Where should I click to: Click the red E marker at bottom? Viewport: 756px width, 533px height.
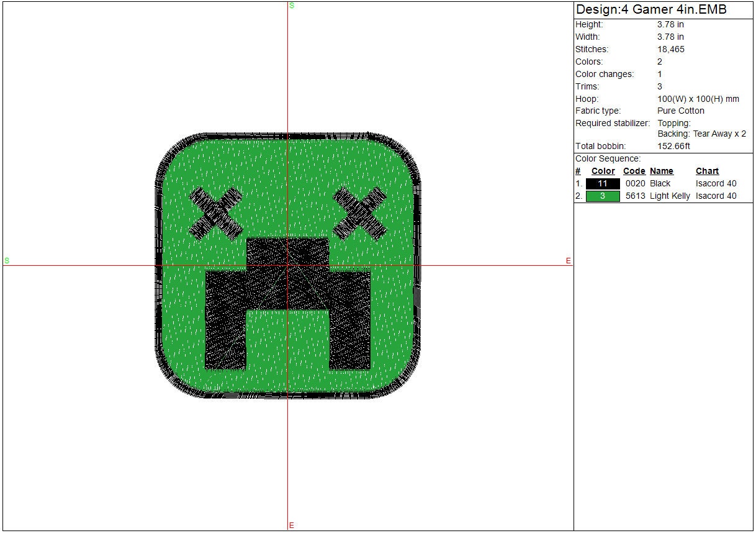point(291,526)
